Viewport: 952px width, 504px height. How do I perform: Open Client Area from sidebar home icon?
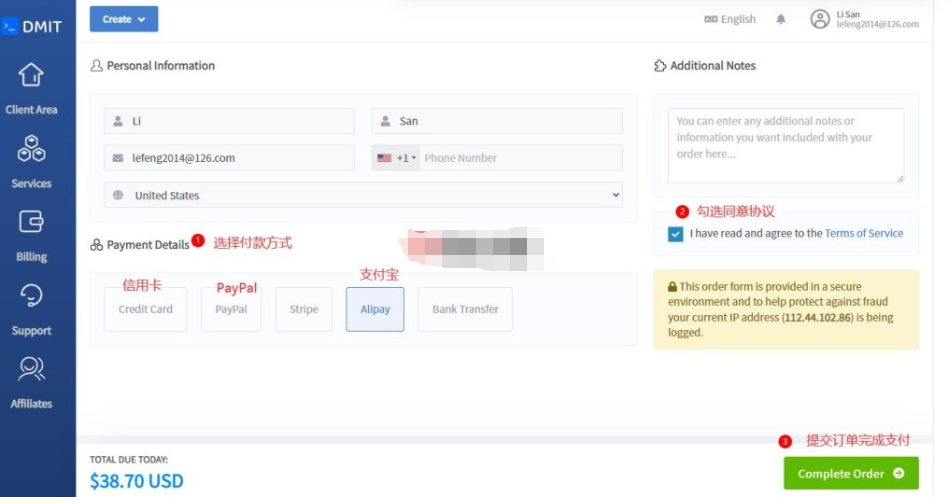click(31, 75)
